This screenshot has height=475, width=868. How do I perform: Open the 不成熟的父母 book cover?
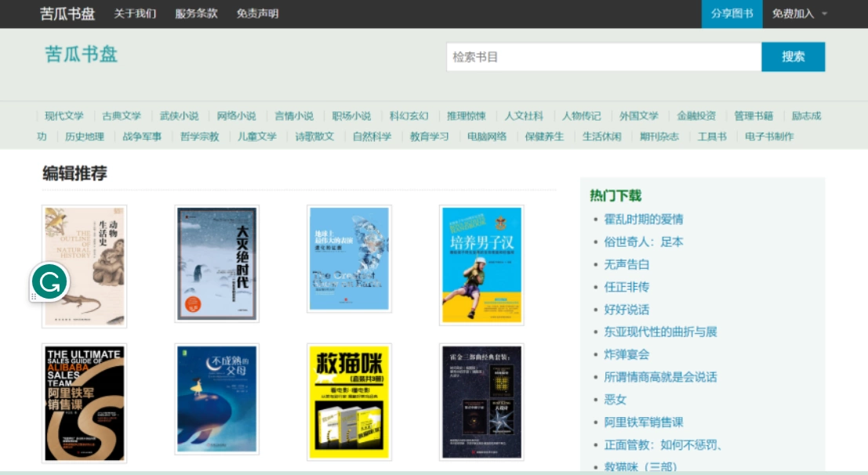pyautogui.click(x=217, y=399)
